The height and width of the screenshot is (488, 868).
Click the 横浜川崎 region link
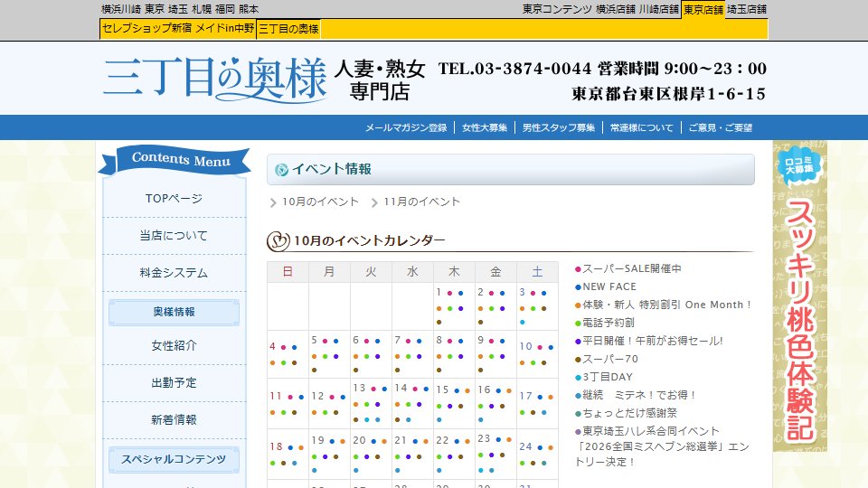coord(121,9)
